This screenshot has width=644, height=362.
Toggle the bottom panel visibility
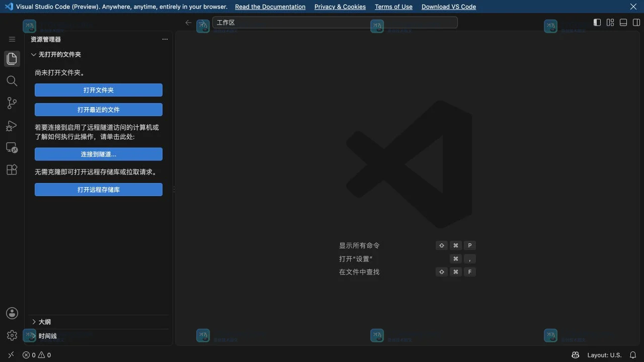[x=623, y=23]
